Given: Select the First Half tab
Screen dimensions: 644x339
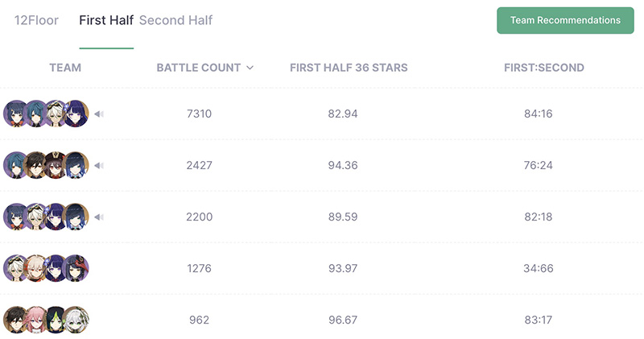Looking at the screenshot, I should tap(106, 20).
